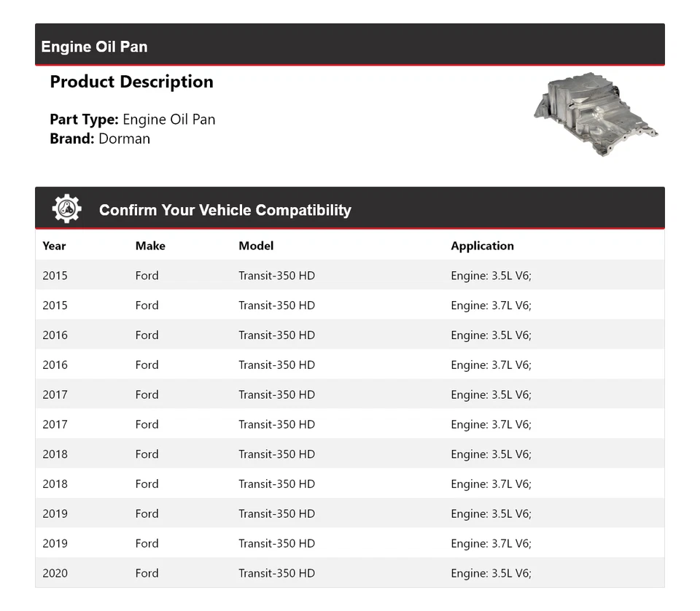Click the Product Description heading
The width and height of the screenshot is (700, 611).
(x=131, y=82)
